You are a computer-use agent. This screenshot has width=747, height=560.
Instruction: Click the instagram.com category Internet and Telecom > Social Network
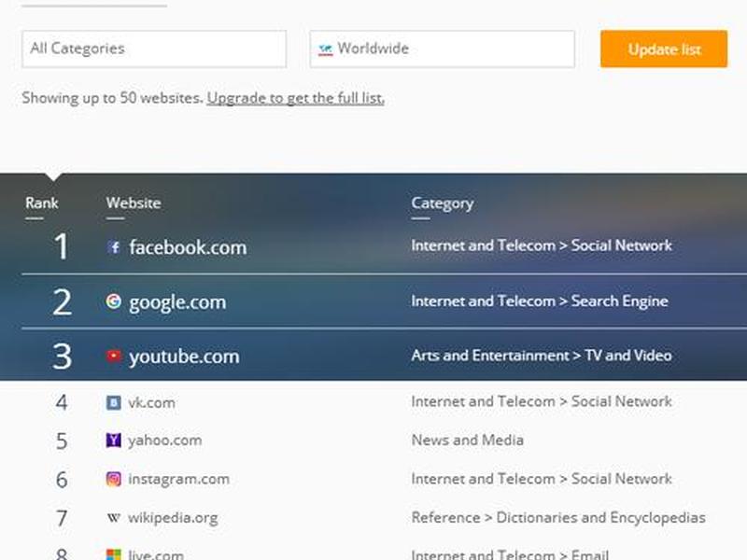pyautogui.click(x=542, y=479)
